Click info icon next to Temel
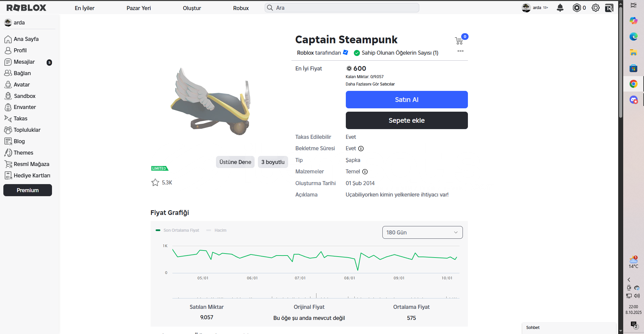The width and height of the screenshot is (644, 334). (x=365, y=172)
